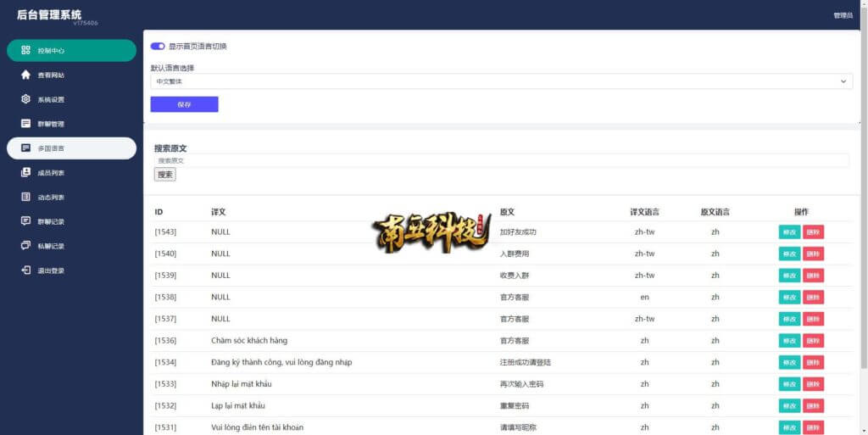
Task: Click the 后台管理系统 title logo
Action: pos(49,14)
